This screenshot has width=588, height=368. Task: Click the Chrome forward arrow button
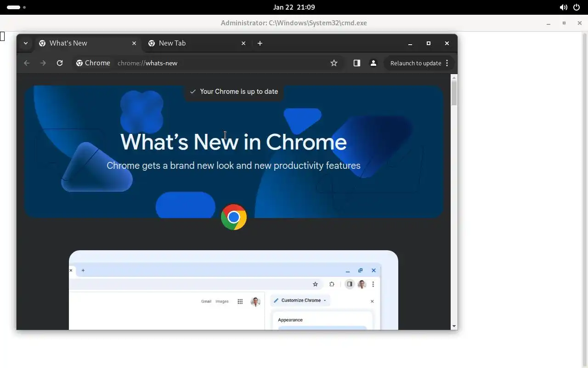tap(43, 63)
